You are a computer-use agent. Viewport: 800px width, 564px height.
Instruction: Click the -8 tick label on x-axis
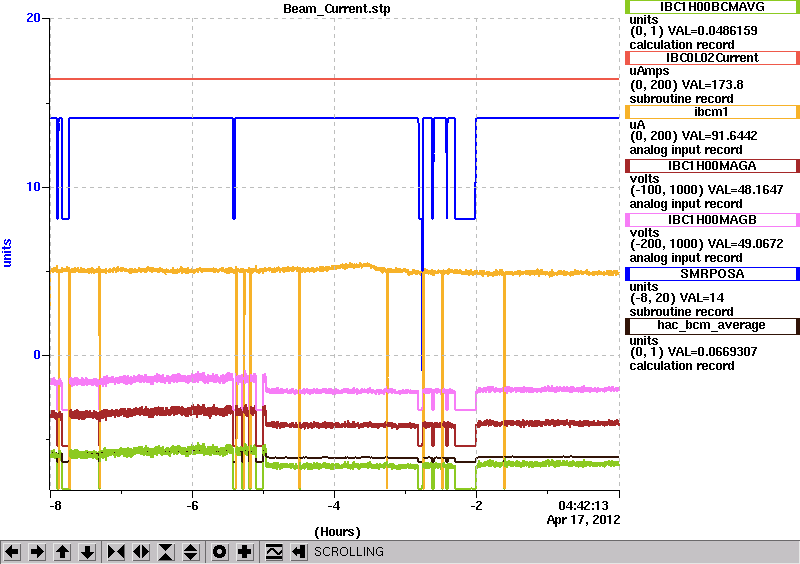pos(55,506)
